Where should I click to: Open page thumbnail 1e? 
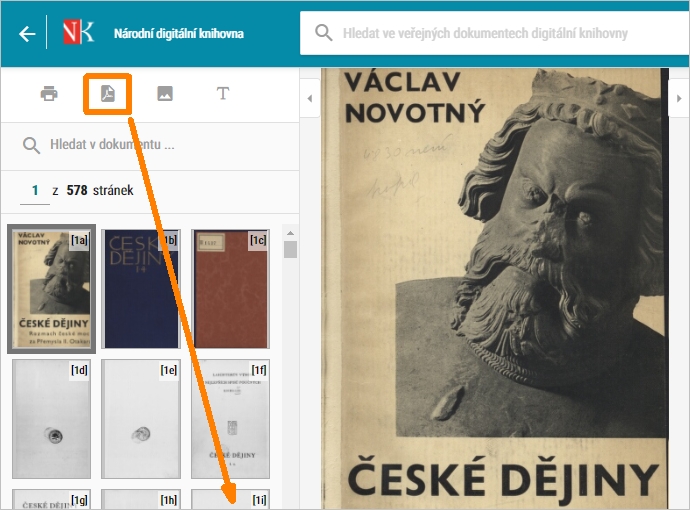[x=141, y=419]
